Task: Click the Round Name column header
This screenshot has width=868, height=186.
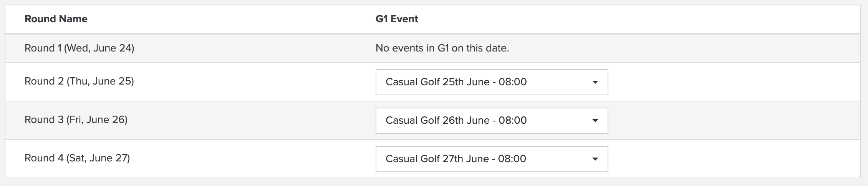Action: click(x=56, y=19)
